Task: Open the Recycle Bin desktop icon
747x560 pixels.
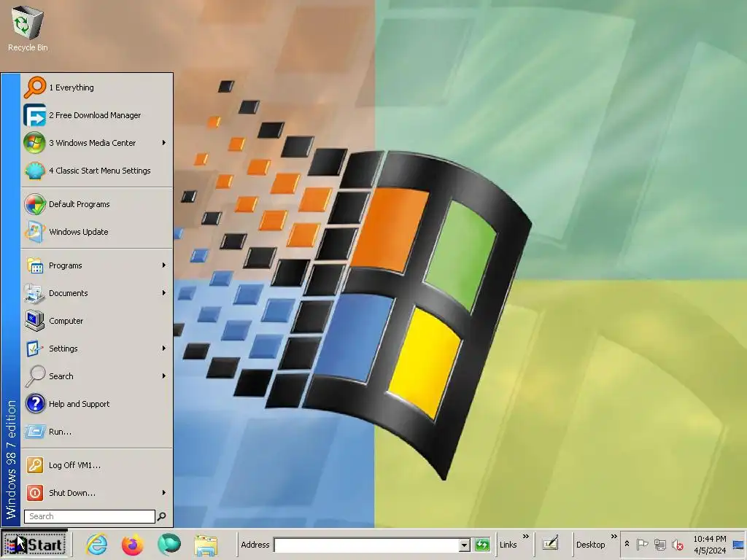Action: [28, 28]
